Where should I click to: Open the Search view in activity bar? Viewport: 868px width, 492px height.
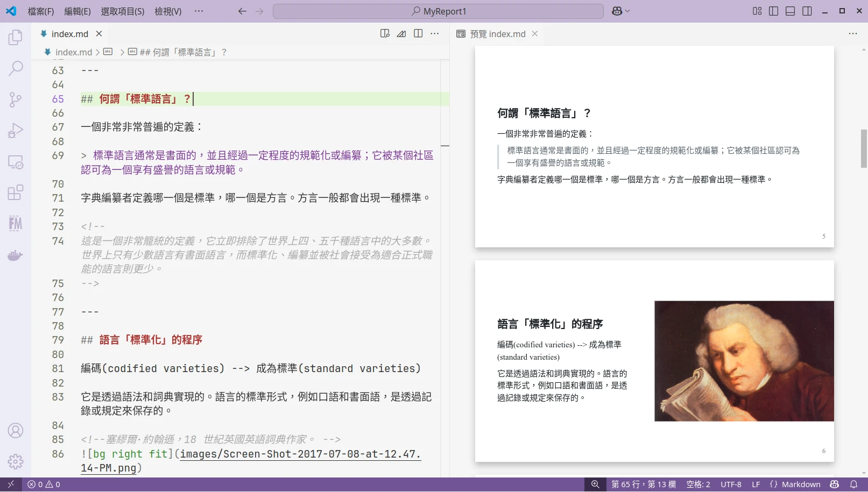[16, 68]
